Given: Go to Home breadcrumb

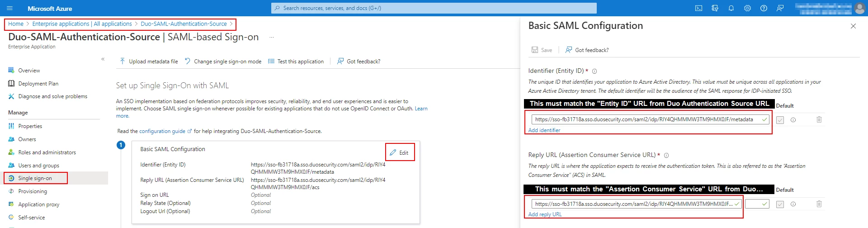Looking at the screenshot, I should [16, 24].
